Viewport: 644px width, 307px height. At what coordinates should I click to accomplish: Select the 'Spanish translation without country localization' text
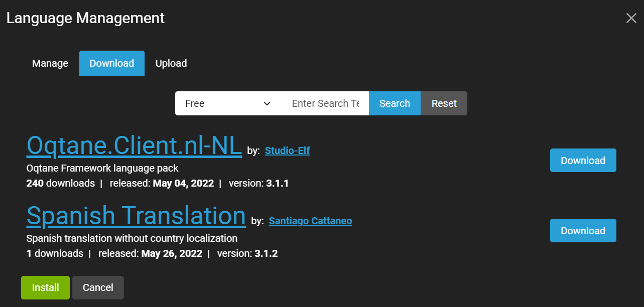[x=132, y=238]
